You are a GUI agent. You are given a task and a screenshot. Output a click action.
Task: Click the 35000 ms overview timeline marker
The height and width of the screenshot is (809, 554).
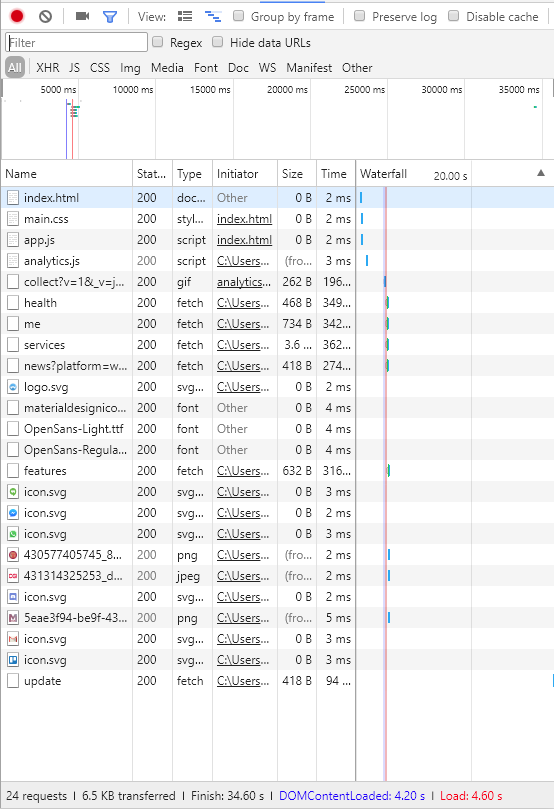pyautogui.click(x=519, y=89)
